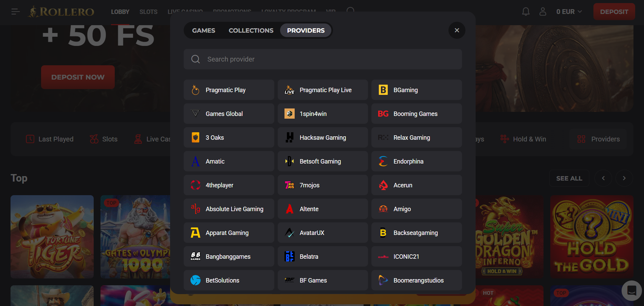Click the Boomerangstudios logo icon
644x306 pixels.
[383, 280]
